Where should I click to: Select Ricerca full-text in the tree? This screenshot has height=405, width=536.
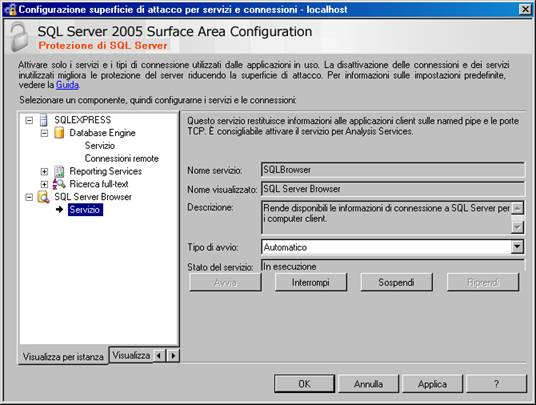click(99, 184)
